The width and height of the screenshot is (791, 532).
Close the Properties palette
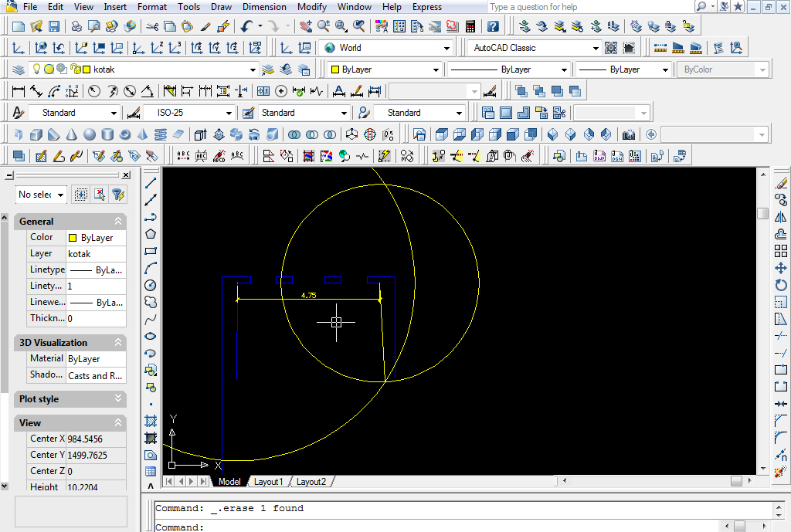[x=126, y=175]
